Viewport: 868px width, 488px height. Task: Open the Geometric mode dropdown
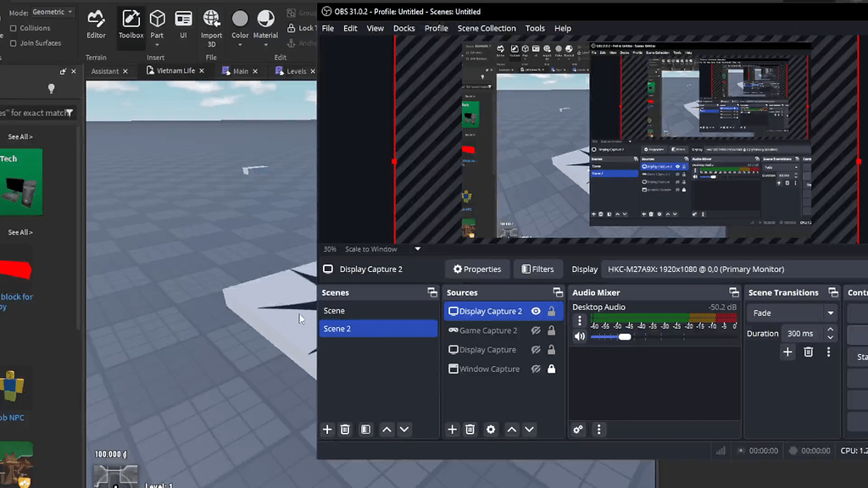(x=53, y=12)
